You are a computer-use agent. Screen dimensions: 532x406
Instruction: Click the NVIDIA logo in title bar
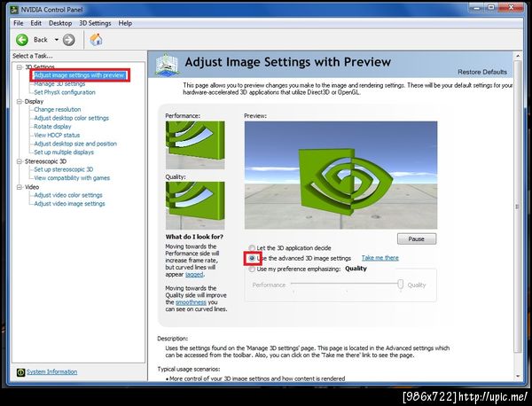point(13,10)
